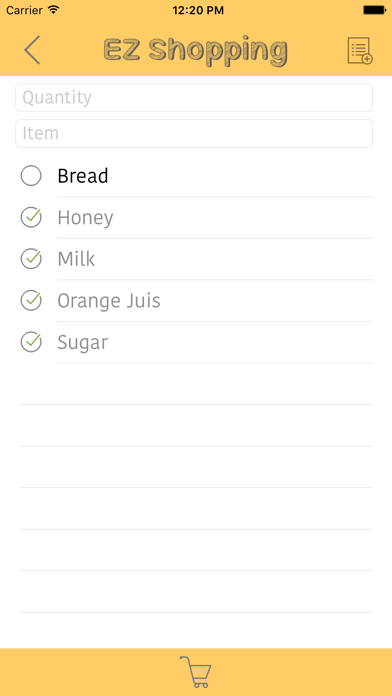Tap the EZ Shopping title
The height and width of the screenshot is (696, 392).
[x=195, y=51]
